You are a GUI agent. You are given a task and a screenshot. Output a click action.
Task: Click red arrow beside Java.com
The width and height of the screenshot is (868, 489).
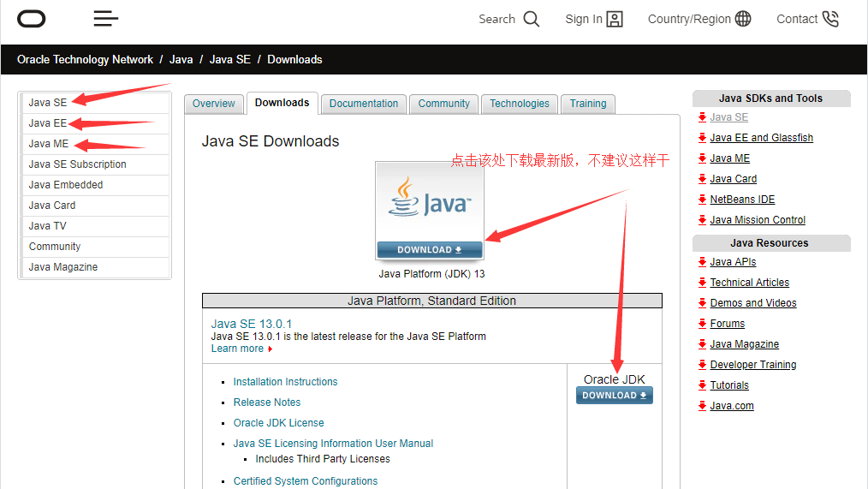tap(702, 405)
